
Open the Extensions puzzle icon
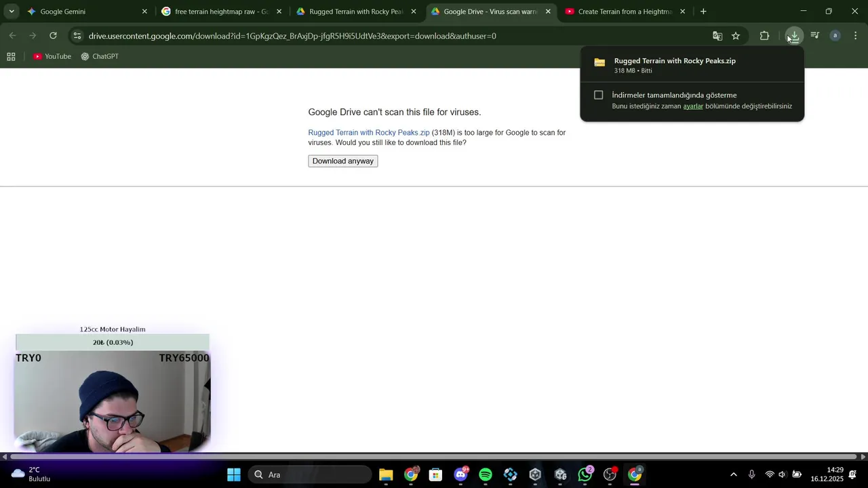coord(764,36)
